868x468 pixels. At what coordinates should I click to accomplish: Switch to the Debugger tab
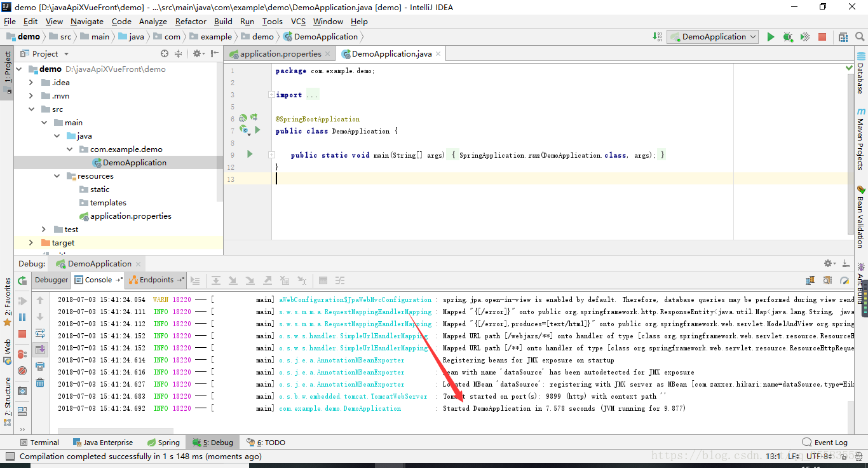coord(51,280)
